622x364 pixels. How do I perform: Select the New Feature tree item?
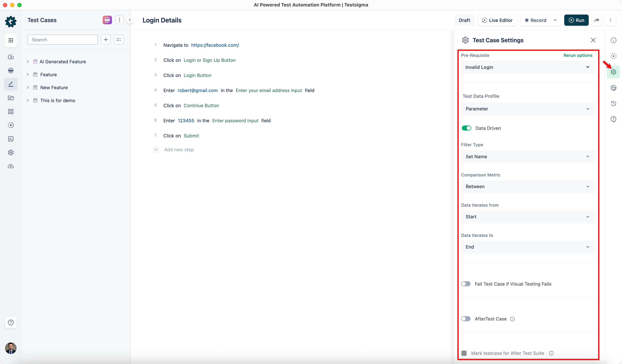tap(54, 88)
